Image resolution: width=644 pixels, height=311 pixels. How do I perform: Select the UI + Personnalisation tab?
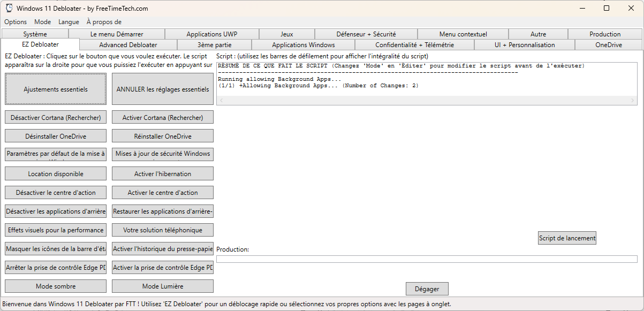click(525, 45)
